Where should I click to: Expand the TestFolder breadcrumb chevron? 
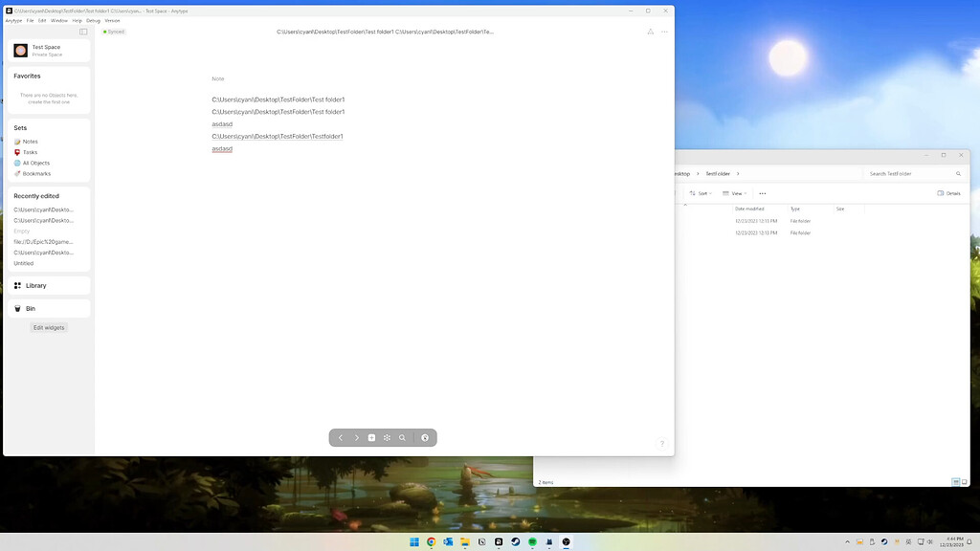pyautogui.click(x=738, y=173)
